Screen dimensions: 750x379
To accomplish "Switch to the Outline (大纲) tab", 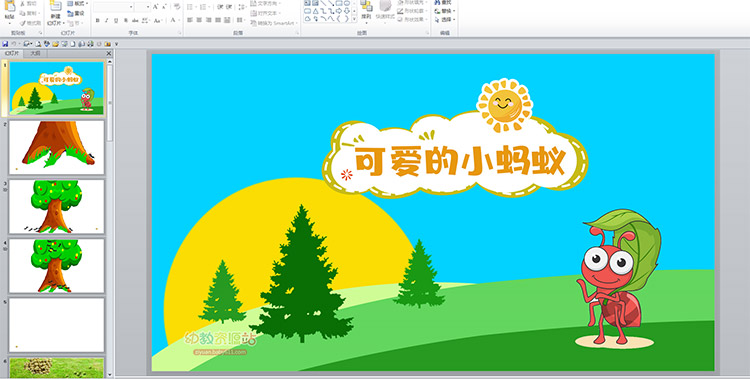I will pyautogui.click(x=35, y=54).
